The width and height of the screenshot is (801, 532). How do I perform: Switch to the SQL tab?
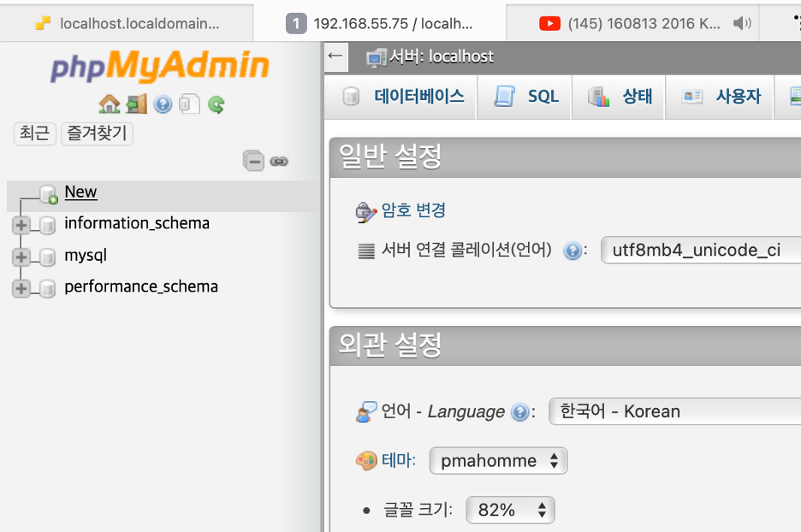(525, 97)
